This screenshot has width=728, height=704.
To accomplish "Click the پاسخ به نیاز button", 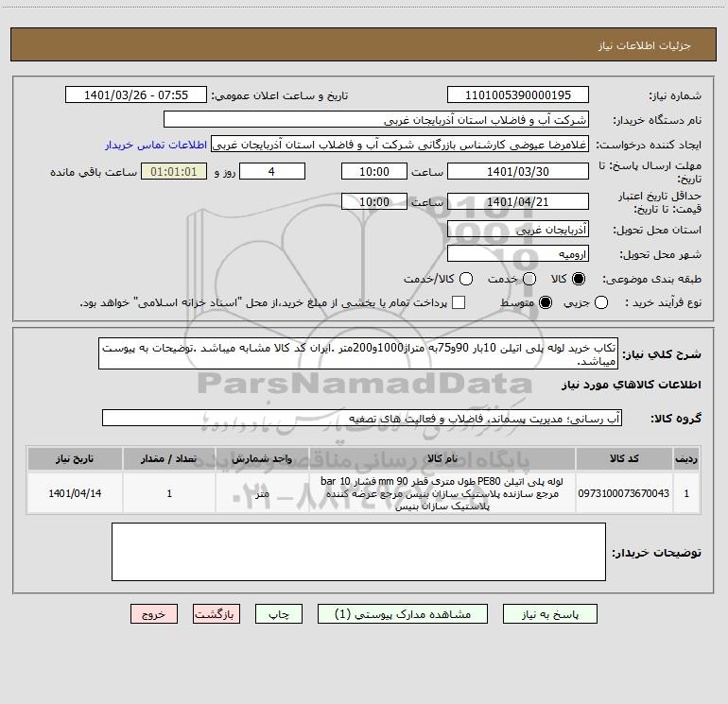I will click(549, 614).
